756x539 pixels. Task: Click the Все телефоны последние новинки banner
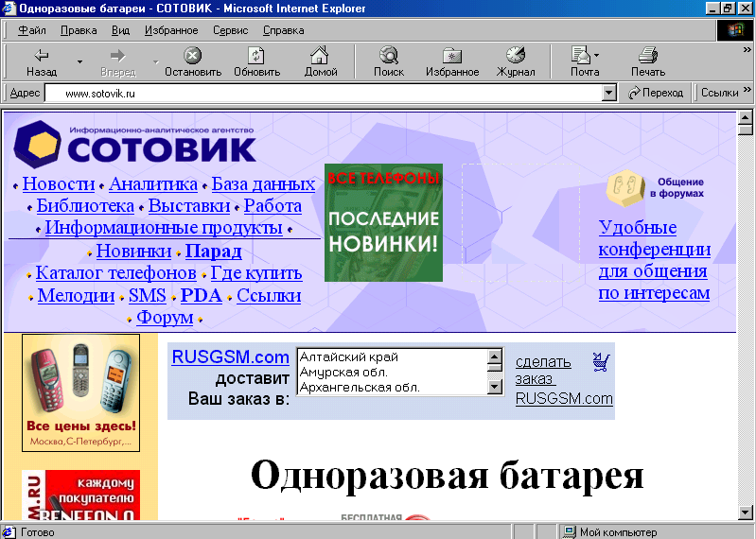click(383, 222)
